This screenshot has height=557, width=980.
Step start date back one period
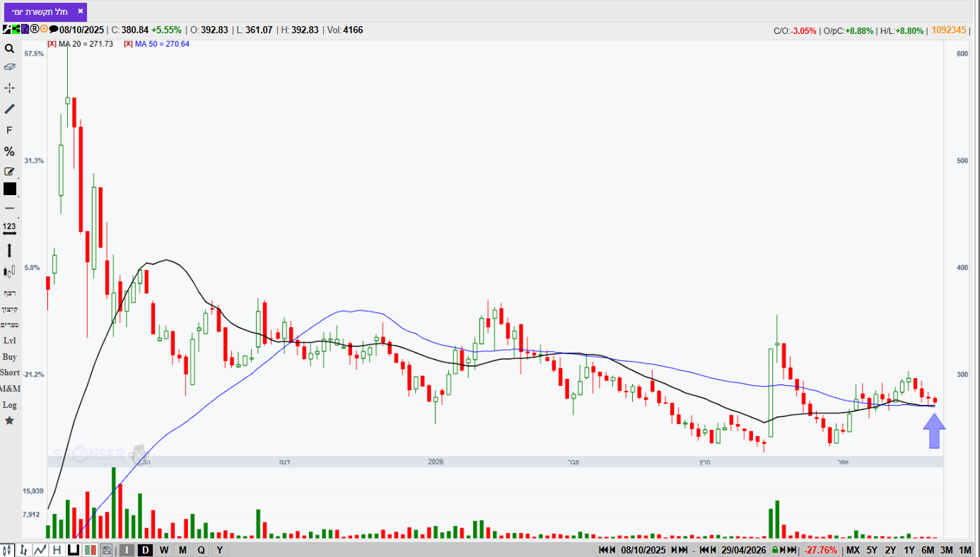(612, 550)
